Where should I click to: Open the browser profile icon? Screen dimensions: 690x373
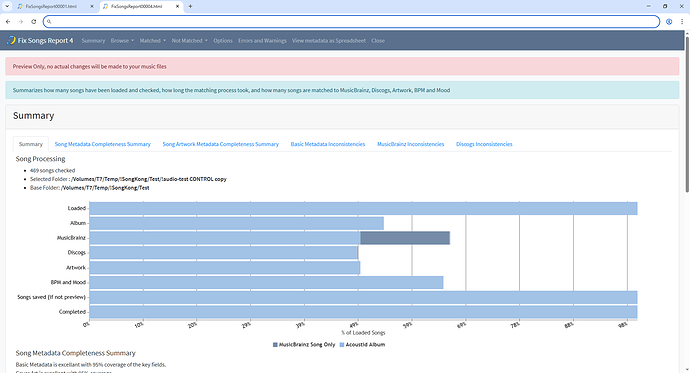669,22
